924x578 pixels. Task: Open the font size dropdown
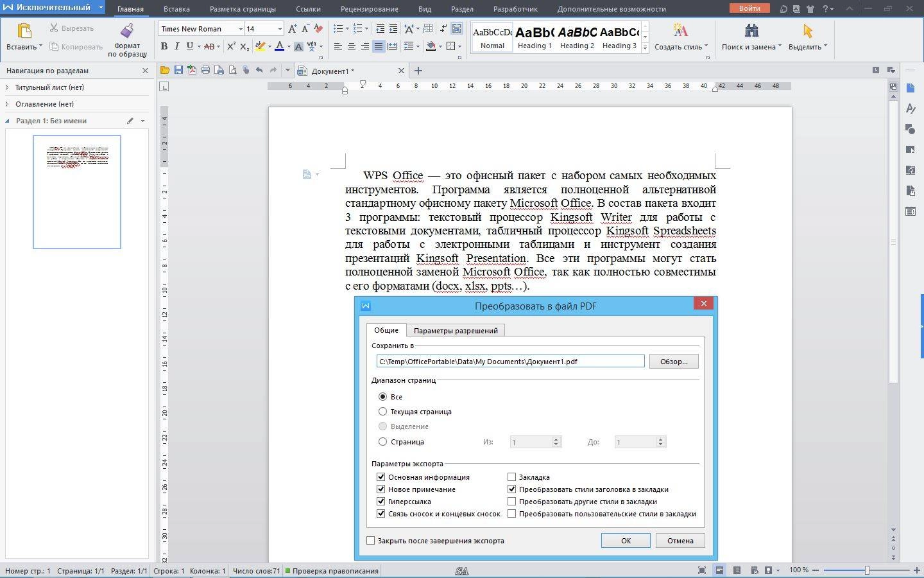click(280, 29)
